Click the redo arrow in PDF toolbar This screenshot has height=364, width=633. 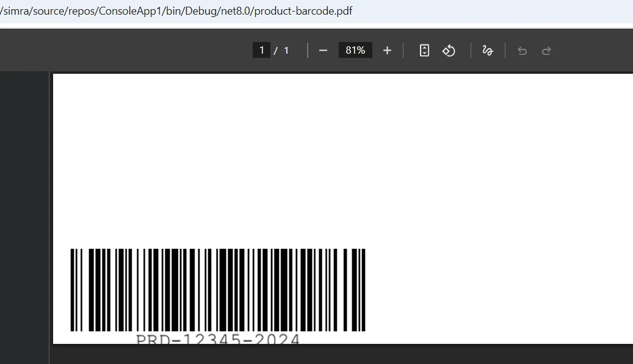pyautogui.click(x=547, y=51)
